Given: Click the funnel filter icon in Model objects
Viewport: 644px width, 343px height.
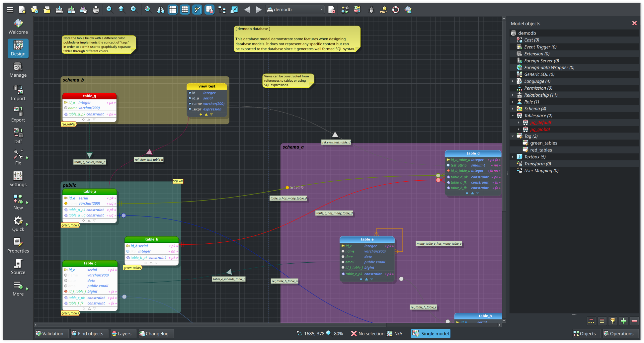Looking at the screenshot, I should click(x=613, y=321).
